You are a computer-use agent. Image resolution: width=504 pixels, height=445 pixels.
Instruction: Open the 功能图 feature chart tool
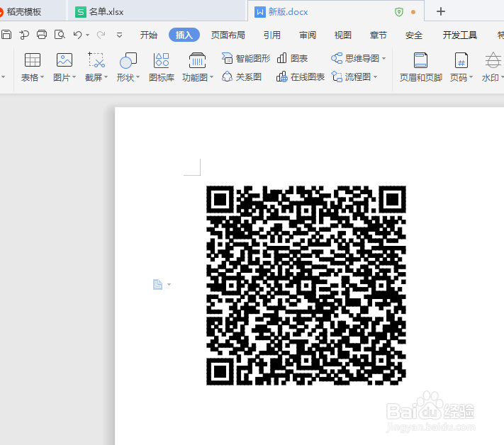click(197, 60)
